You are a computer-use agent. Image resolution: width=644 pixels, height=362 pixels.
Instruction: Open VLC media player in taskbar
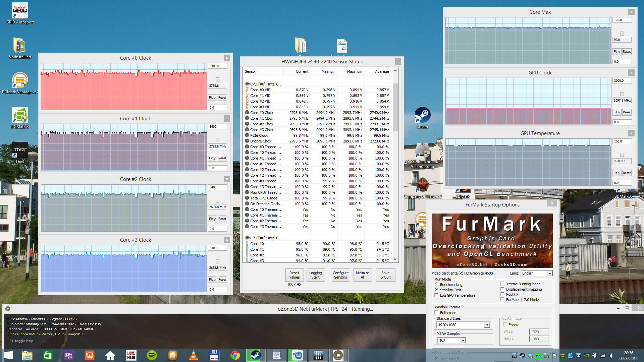click(194, 355)
